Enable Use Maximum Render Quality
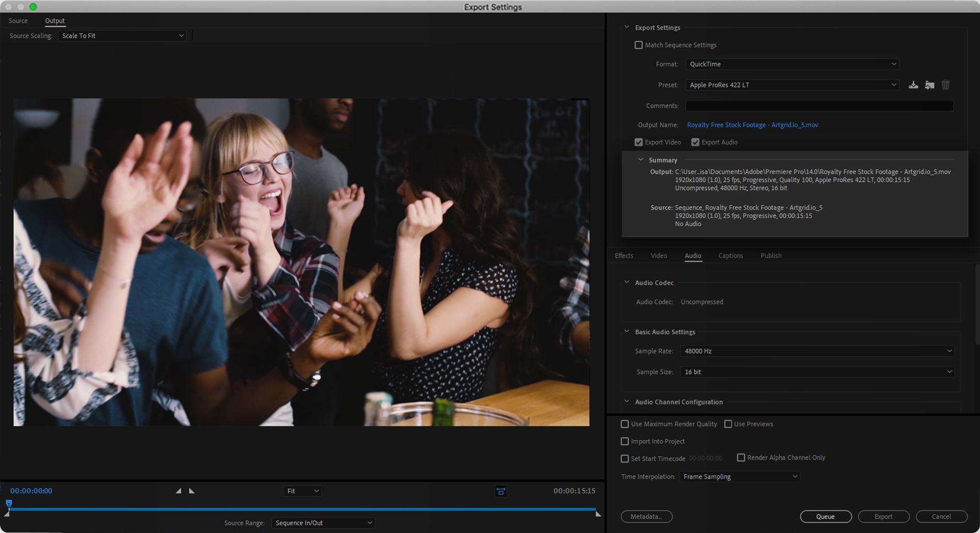The image size is (980, 533). (625, 424)
